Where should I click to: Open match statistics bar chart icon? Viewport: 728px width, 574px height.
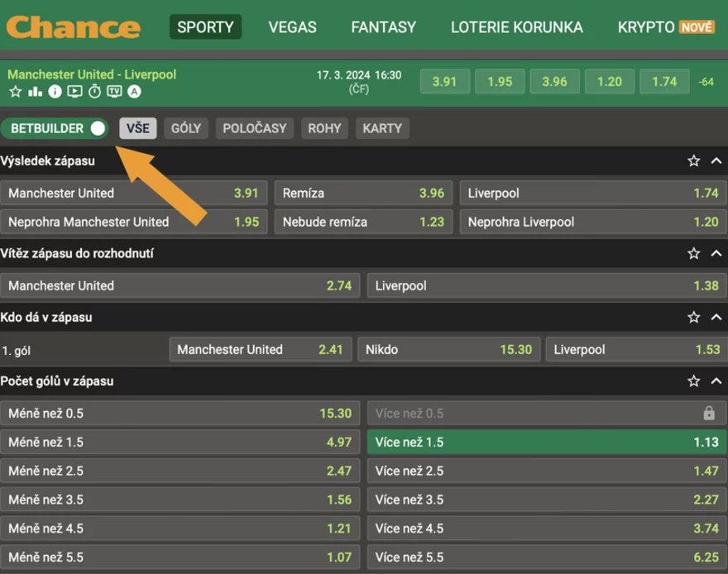coord(35,92)
